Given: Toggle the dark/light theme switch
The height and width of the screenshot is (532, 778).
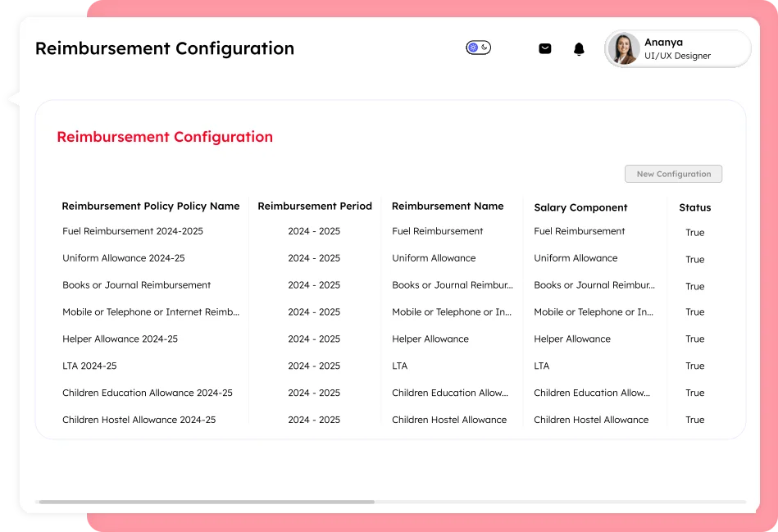Looking at the screenshot, I should pyautogui.click(x=478, y=48).
